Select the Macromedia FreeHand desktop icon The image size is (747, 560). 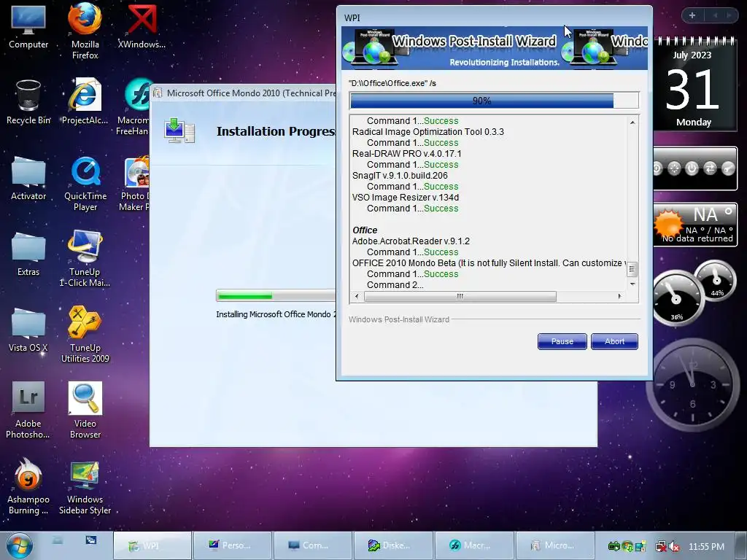133,106
